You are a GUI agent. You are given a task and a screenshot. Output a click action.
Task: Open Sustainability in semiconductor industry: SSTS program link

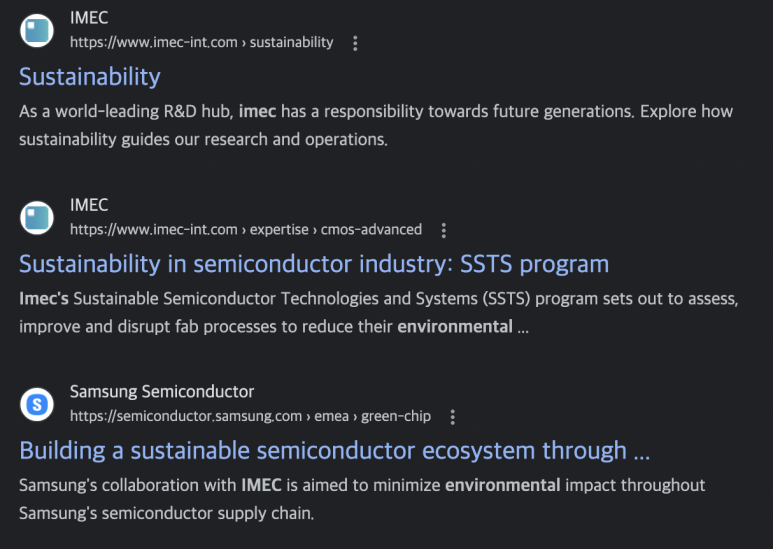click(x=314, y=264)
